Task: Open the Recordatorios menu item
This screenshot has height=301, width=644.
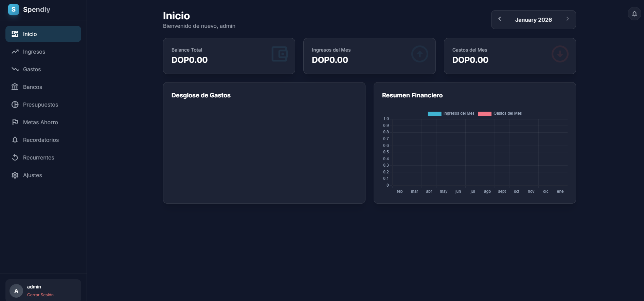Action: [x=43, y=140]
